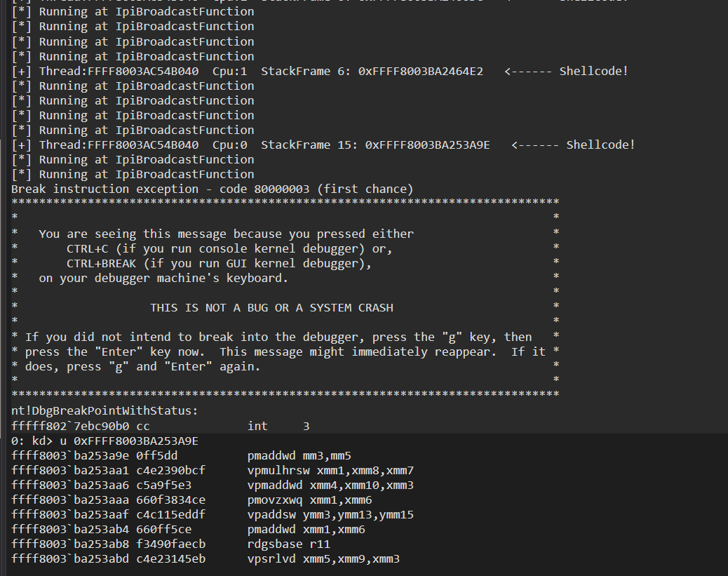
Task: Click the pmovzxwq xmm1,xmm6 instruction
Action: click(x=309, y=500)
